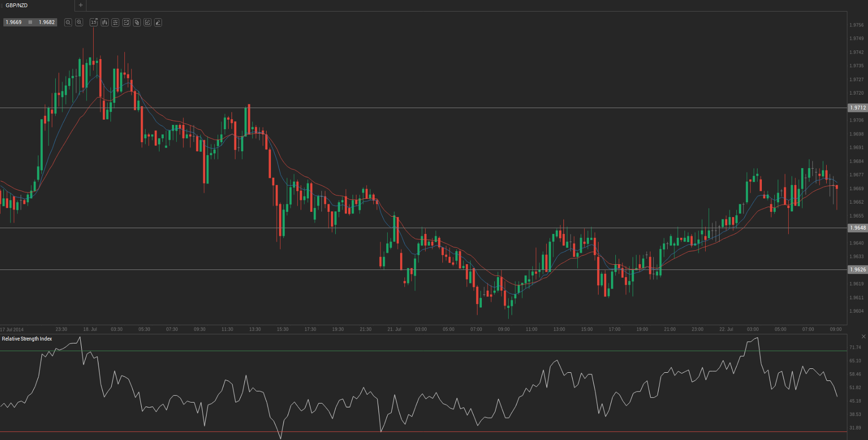The image size is (868, 440).
Task: Click the 1.9682 ask price
Action: pos(47,23)
